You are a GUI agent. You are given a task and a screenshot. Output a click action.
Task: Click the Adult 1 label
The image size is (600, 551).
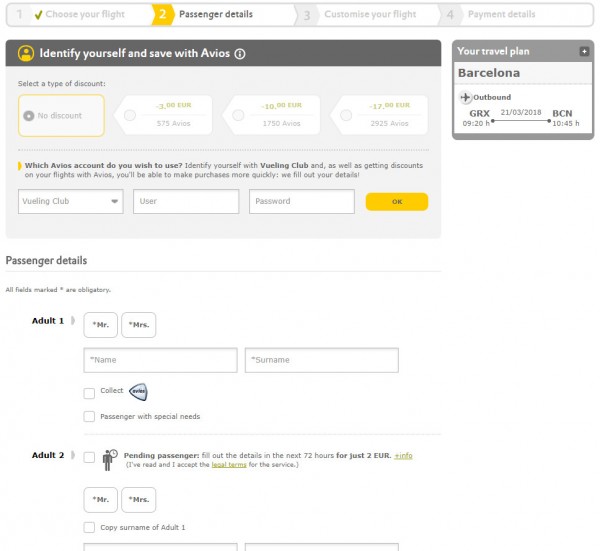(x=48, y=321)
